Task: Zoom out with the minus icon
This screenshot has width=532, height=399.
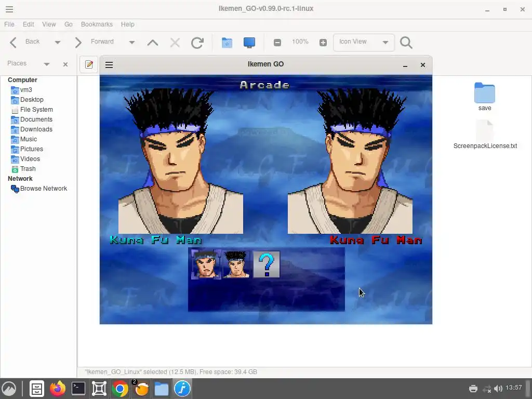Action: click(x=277, y=43)
